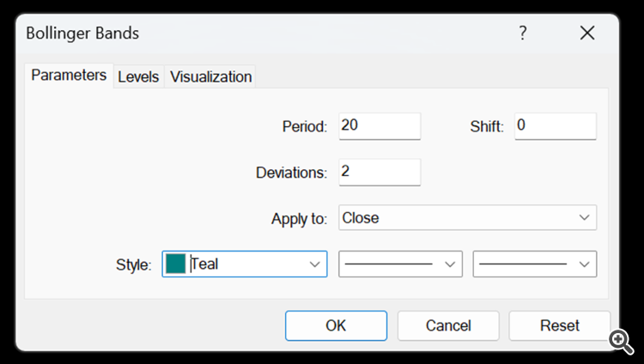Hit the Reset button
The height and width of the screenshot is (364, 644).
559,325
